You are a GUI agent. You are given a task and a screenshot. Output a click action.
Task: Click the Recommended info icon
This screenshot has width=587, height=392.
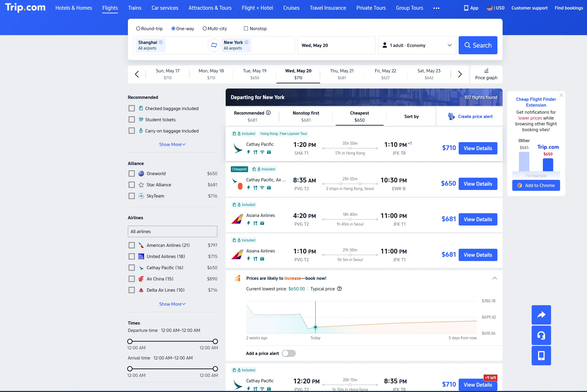pyautogui.click(x=268, y=113)
